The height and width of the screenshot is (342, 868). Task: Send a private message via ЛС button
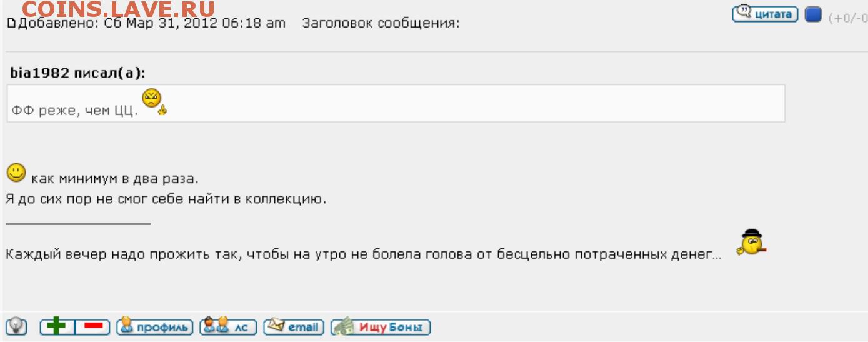227,326
